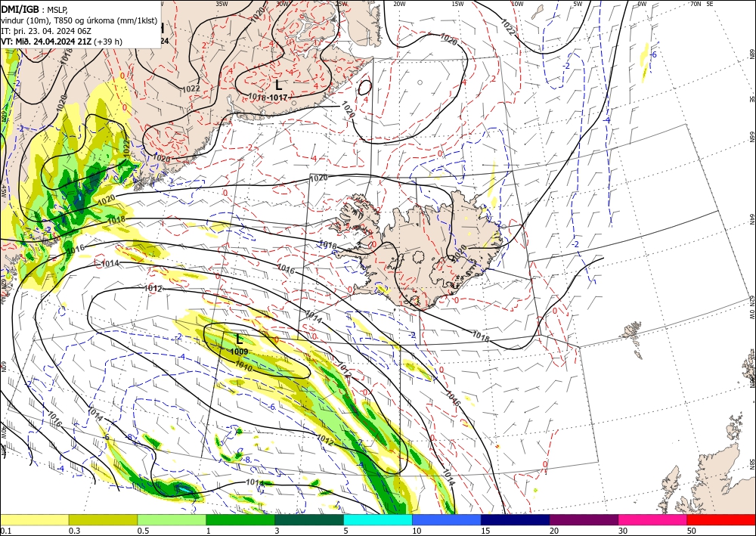Click the '0.3' legend scale value

(x=74, y=531)
